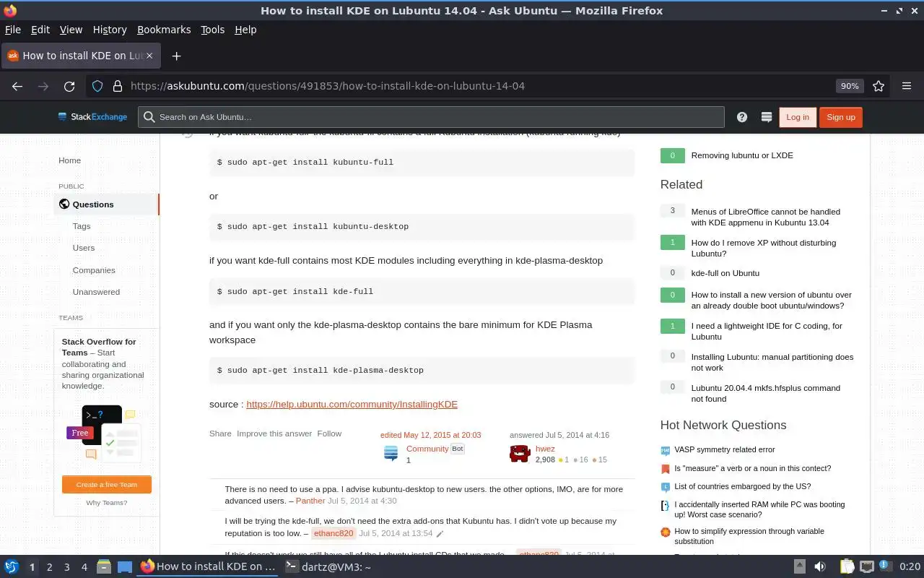The image size is (924, 578).
Task: Reload the current page
Action: pyautogui.click(x=69, y=86)
